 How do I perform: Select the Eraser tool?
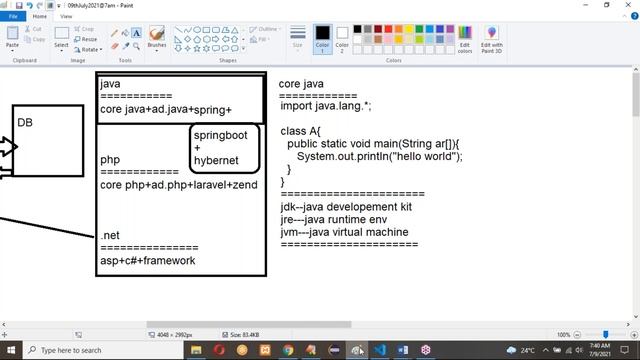[x=115, y=47]
